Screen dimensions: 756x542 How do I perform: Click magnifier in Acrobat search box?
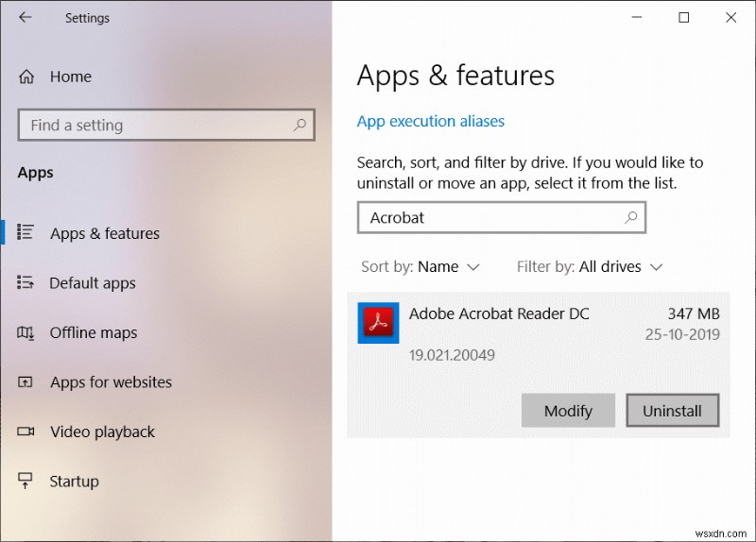coord(630,218)
